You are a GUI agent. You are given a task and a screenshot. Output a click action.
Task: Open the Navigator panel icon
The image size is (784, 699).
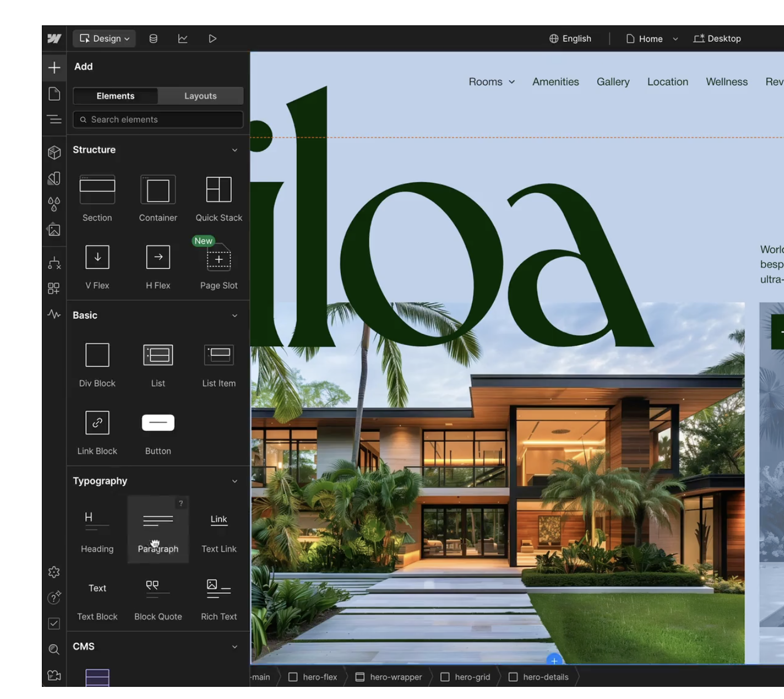point(54,119)
